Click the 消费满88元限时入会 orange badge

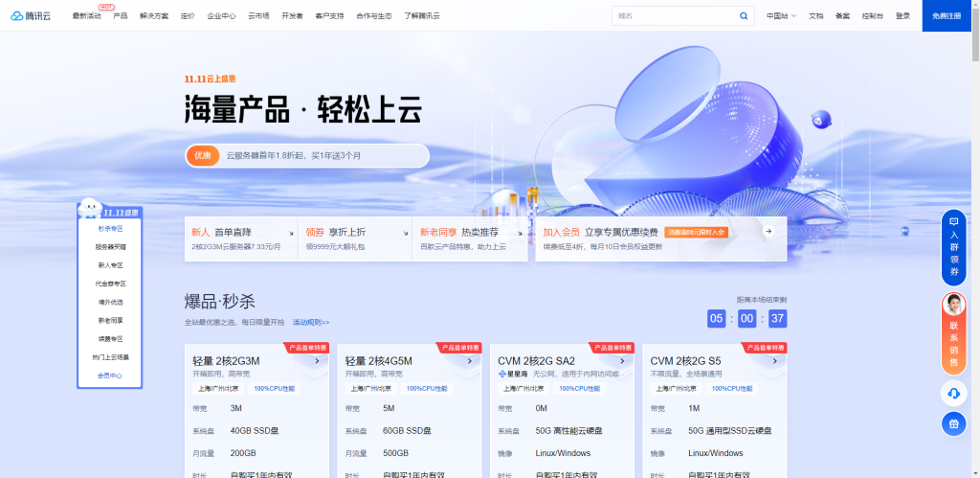tap(696, 232)
